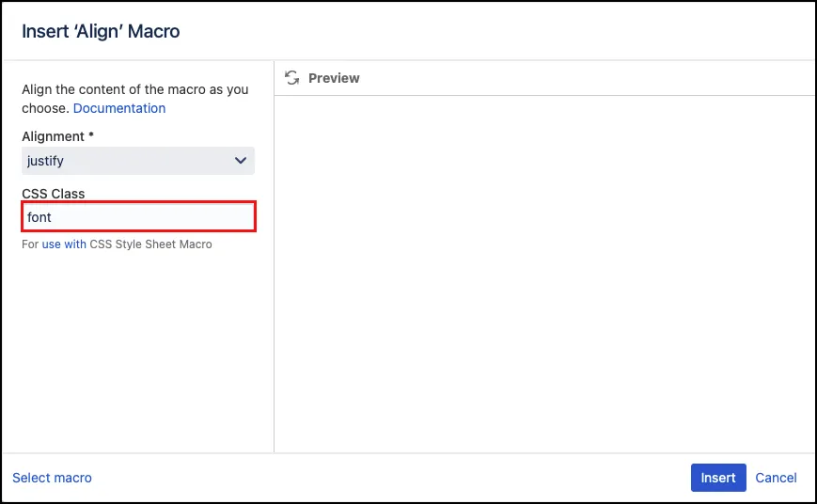Screen dimensions: 817x504
Task: Click the Alignment field label
Action: coord(58,136)
